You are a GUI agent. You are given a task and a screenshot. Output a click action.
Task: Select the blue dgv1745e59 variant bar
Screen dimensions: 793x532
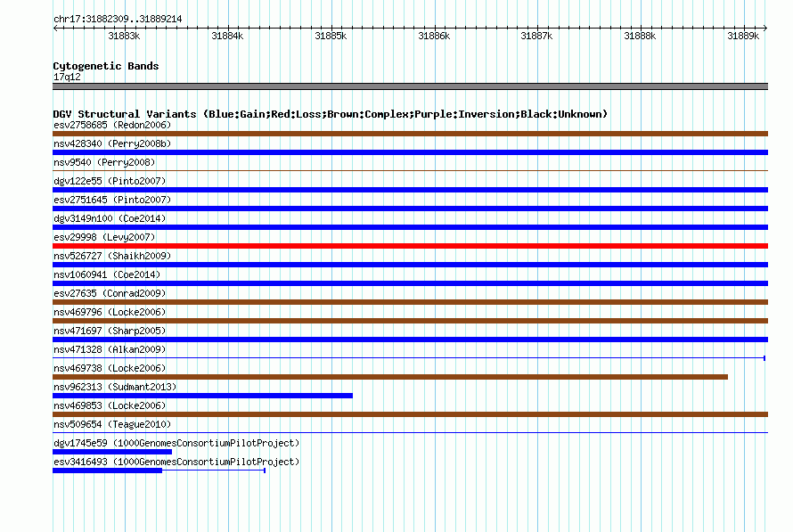[x=112, y=452]
